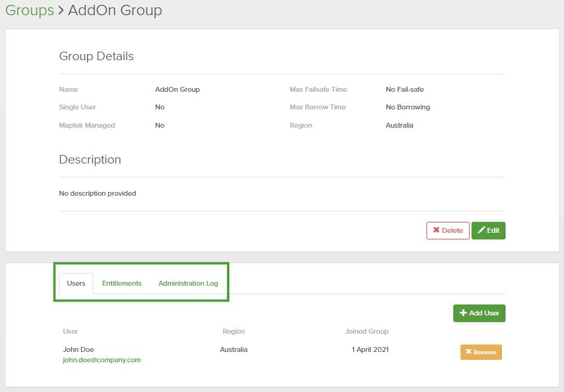
Task: Click the X icon on Remove button
Action: [x=468, y=352]
